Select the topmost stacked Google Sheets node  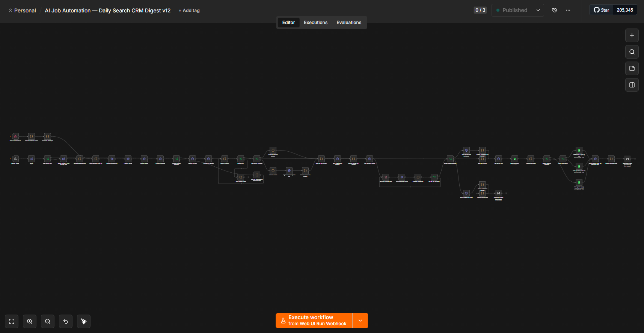[x=579, y=150]
